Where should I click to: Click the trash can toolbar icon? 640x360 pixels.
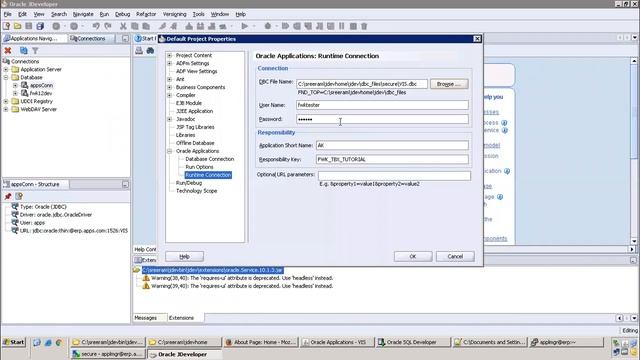364,26
